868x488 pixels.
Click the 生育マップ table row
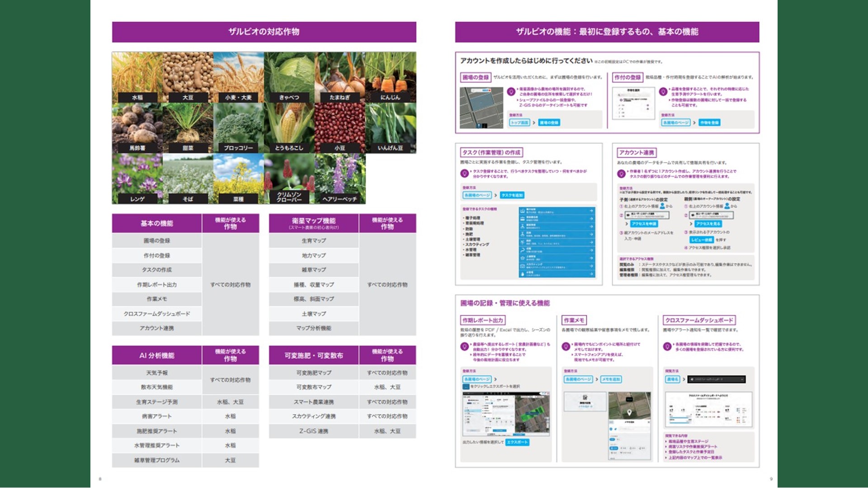point(314,241)
